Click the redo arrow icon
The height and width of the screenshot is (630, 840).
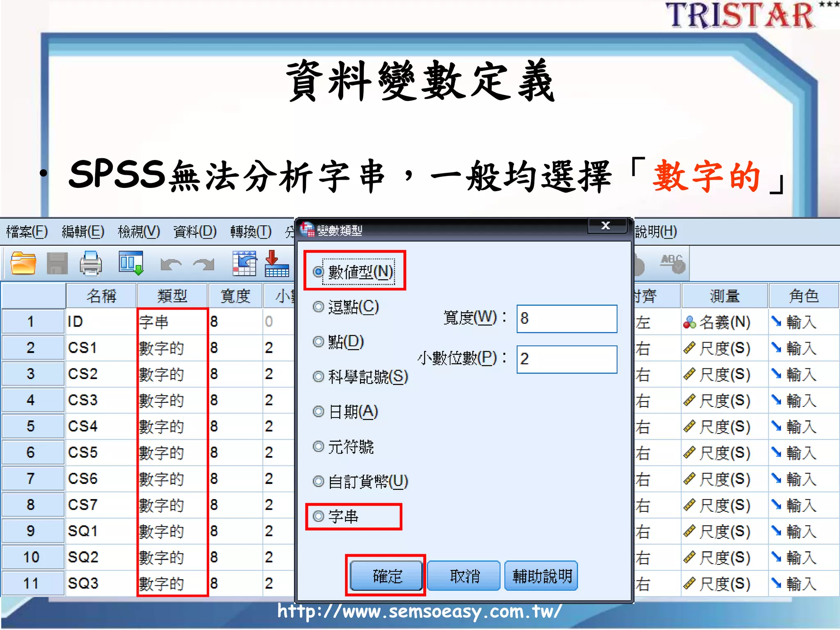(x=204, y=265)
